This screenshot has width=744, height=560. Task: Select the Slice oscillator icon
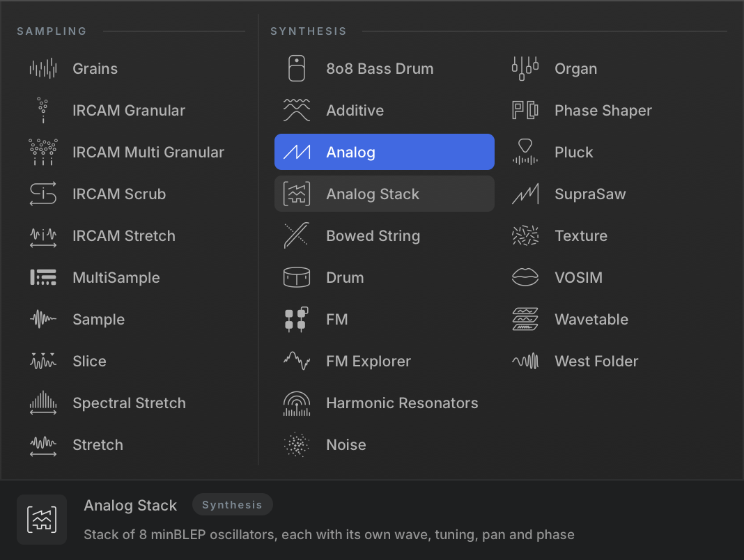click(43, 361)
